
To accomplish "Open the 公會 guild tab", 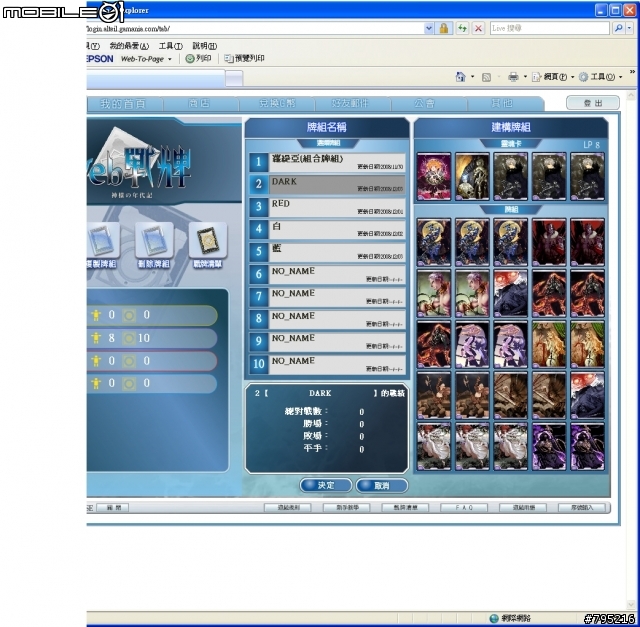I will pos(424,104).
